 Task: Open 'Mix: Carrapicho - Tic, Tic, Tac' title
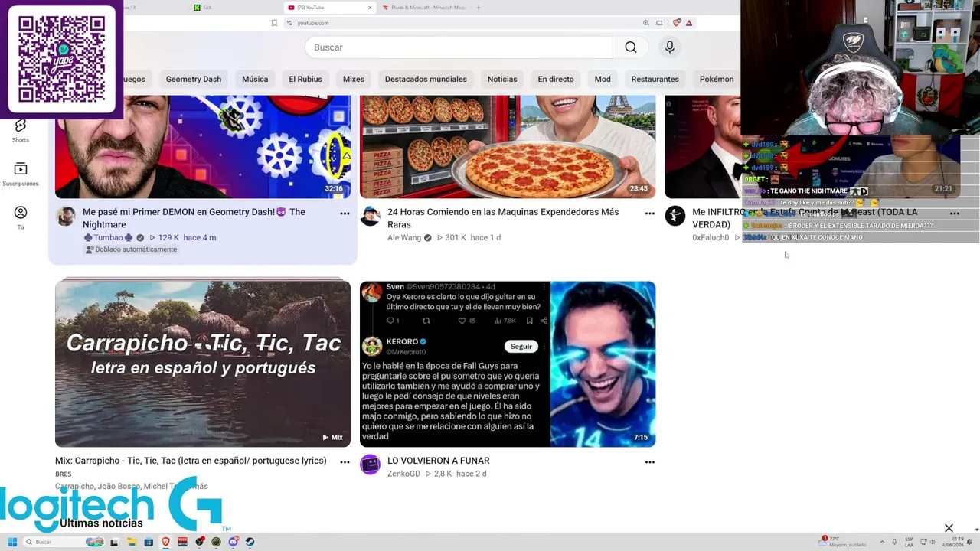[191, 461]
